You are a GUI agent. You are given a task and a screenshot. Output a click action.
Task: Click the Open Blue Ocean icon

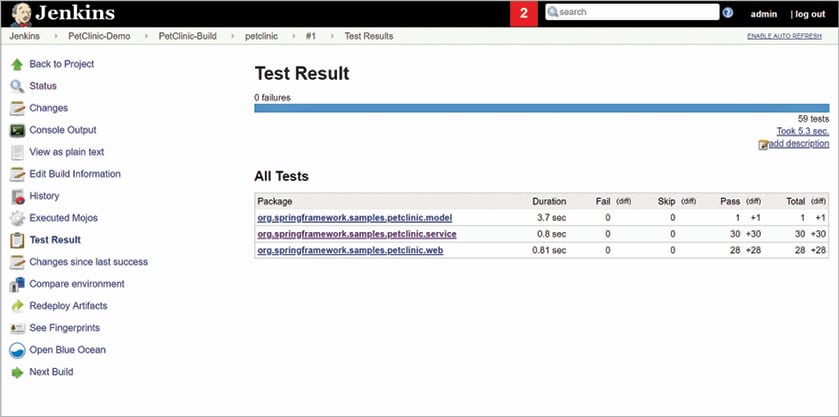(x=17, y=350)
